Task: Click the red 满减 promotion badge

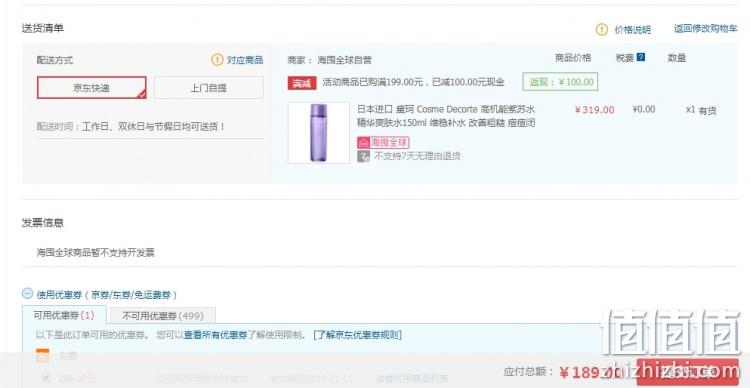Action: 302,82
